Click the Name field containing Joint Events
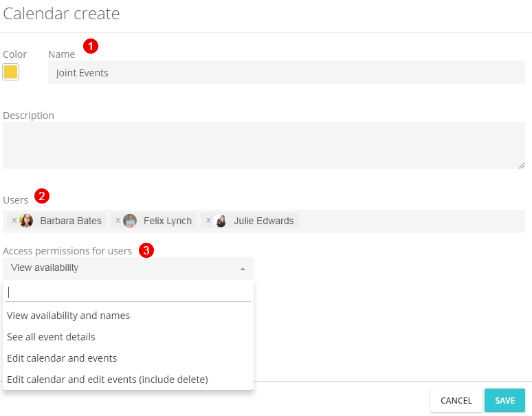This screenshot has width=532, height=416. (x=287, y=72)
